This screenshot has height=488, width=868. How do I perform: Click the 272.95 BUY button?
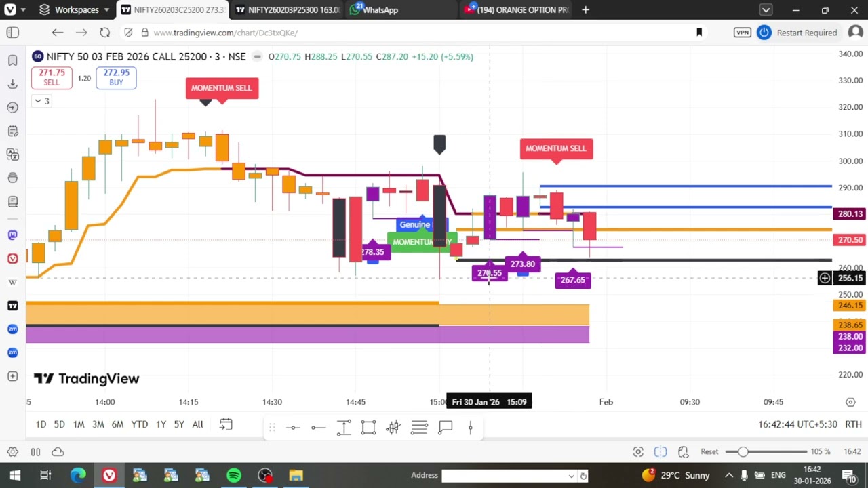[x=116, y=77]
